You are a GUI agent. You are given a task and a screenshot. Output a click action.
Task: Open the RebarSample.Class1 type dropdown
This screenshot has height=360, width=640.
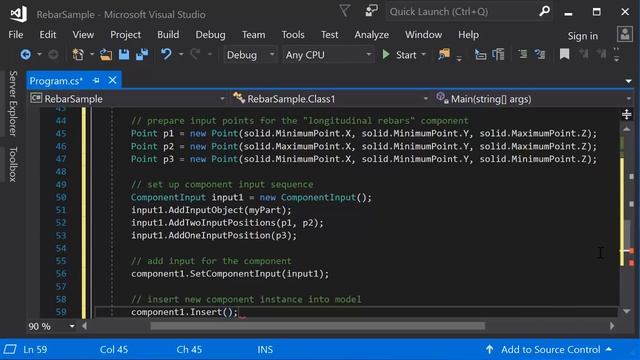331,99
